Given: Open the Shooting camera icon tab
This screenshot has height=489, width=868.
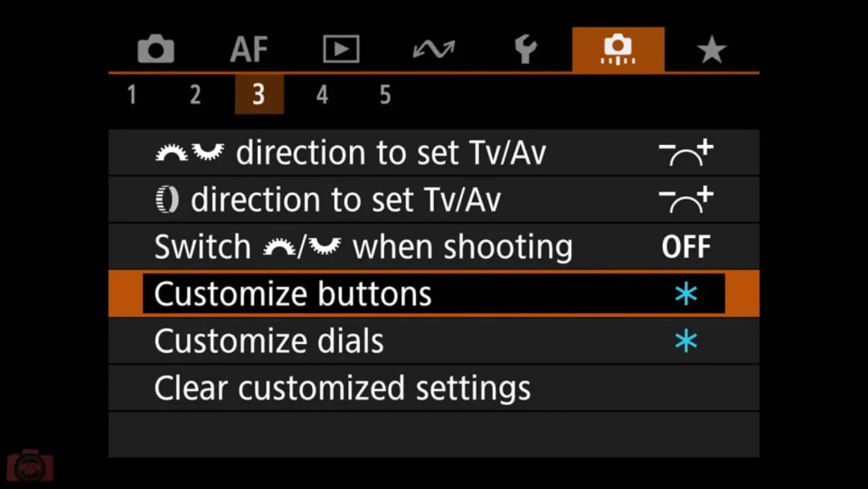Looking at the screenshot, I should point(156,49).
